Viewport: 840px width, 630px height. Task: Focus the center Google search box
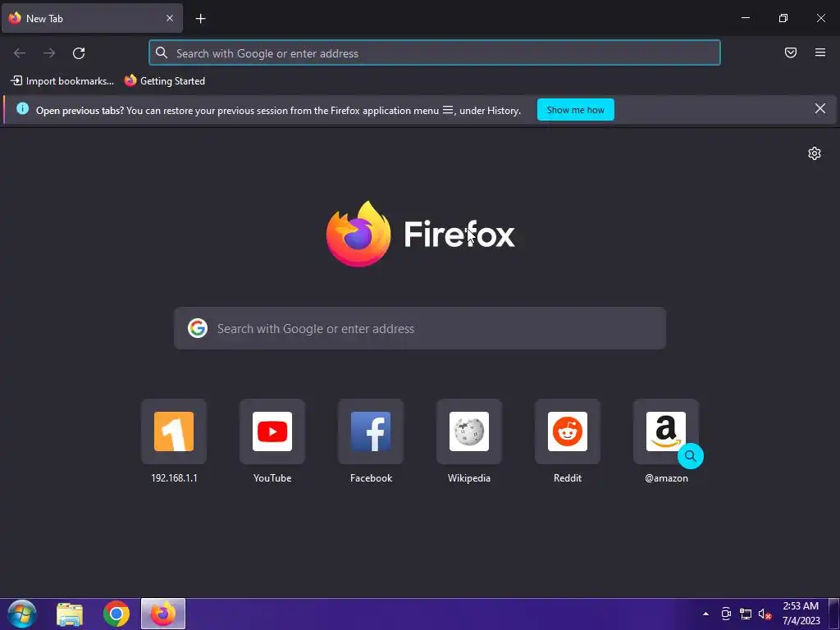tap(420, 328)
